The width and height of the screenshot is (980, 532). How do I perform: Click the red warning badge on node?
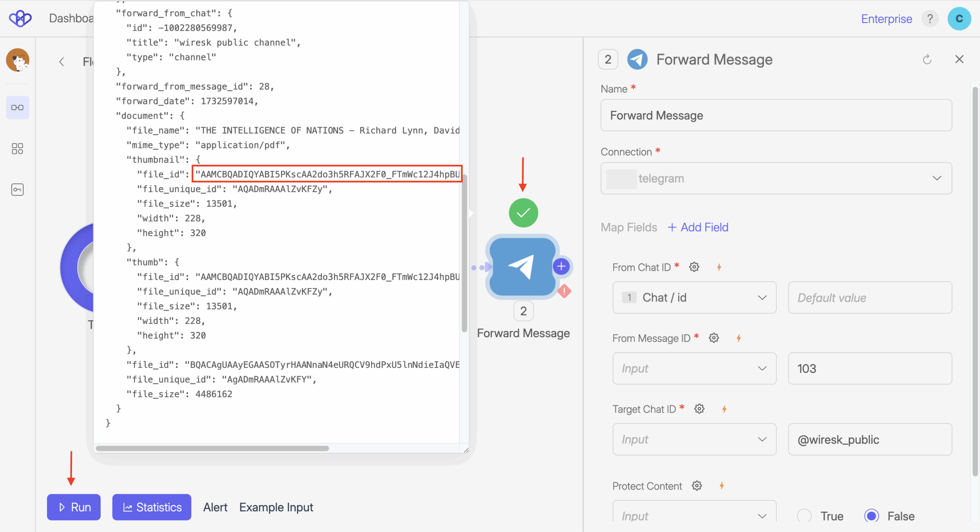[x=564, y=291]
